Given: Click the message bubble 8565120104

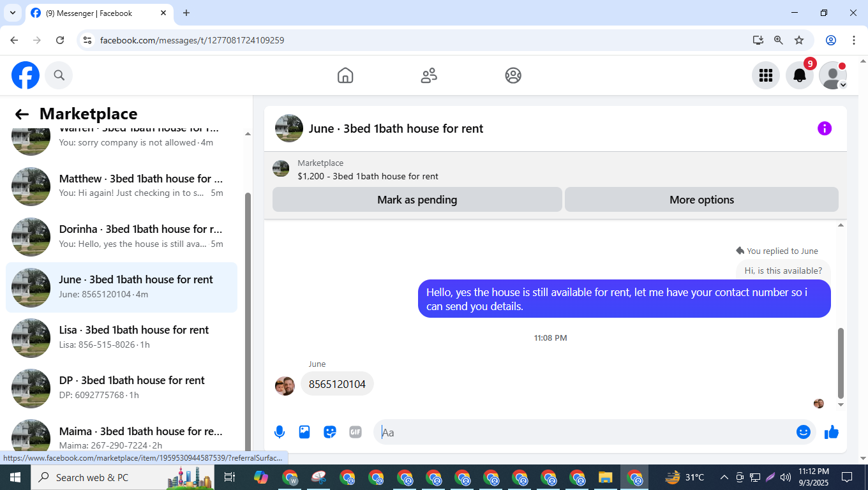Looking at the screenshot, I should pyautogui.click(x=337, y=384).
